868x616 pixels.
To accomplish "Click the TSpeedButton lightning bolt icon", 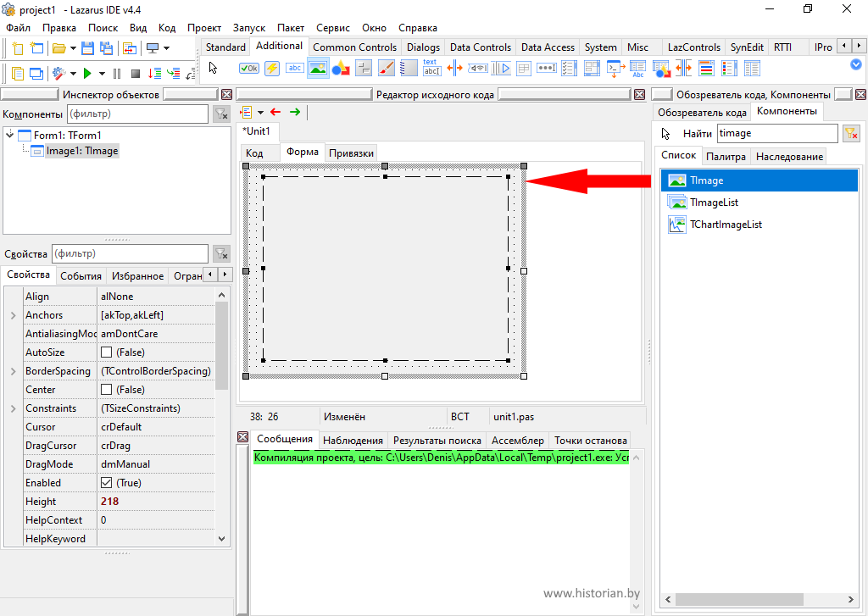I will point(272,69).
